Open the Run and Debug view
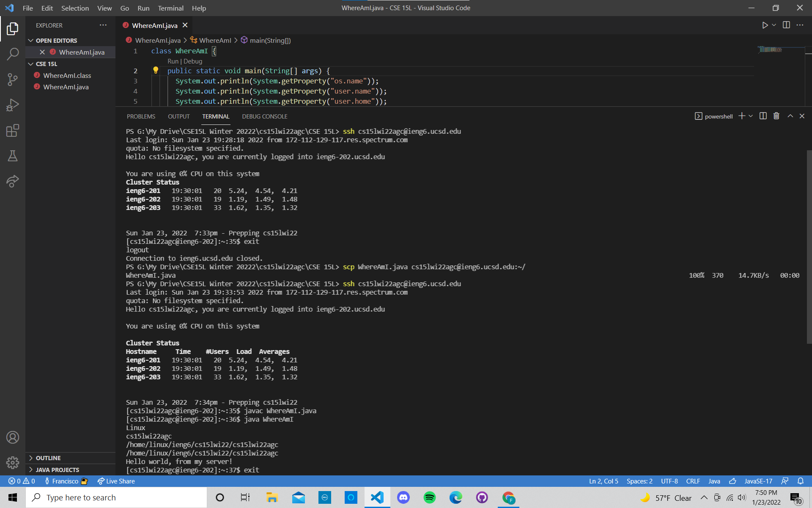Image resolution: width=812 pixels, height=508 pixels. (x=13, y=105)
